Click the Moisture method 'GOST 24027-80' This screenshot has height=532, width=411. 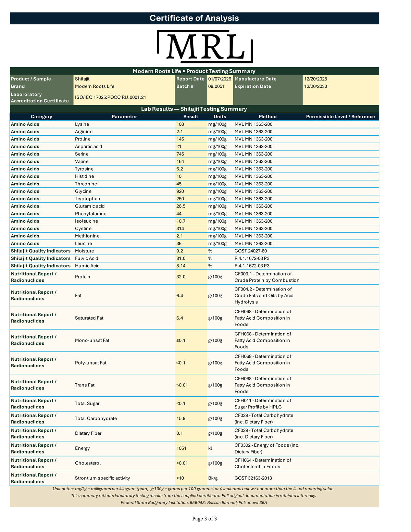(x=250, y=251)
